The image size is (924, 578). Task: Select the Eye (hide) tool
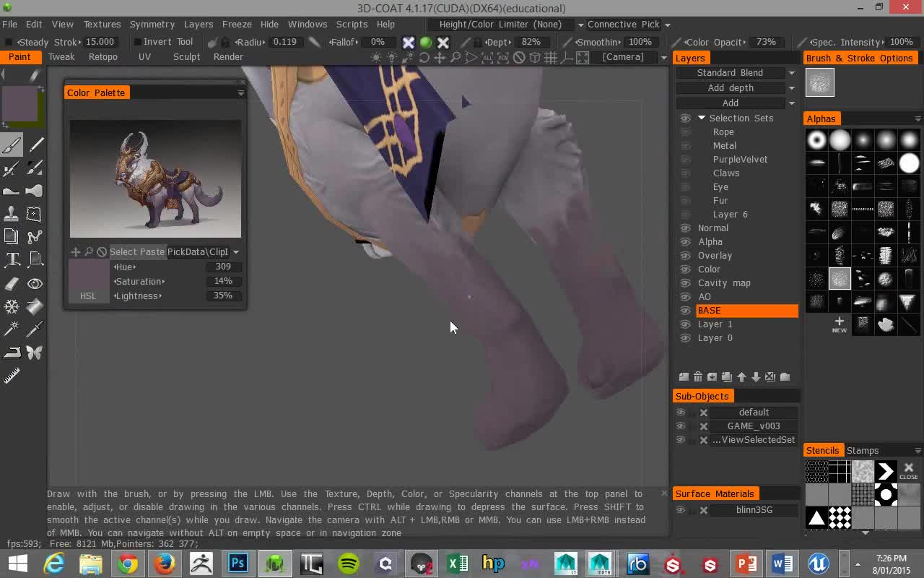[x=35, y=284]
